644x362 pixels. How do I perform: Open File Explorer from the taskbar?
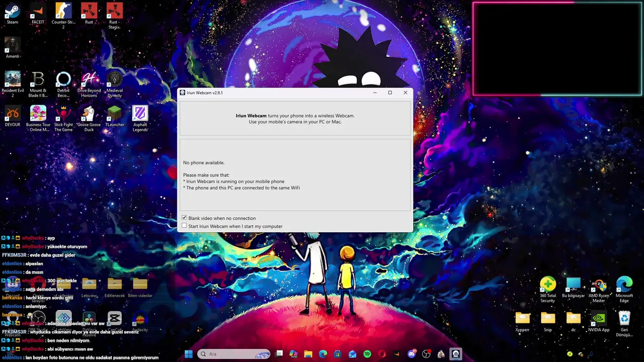click(308, 354)
